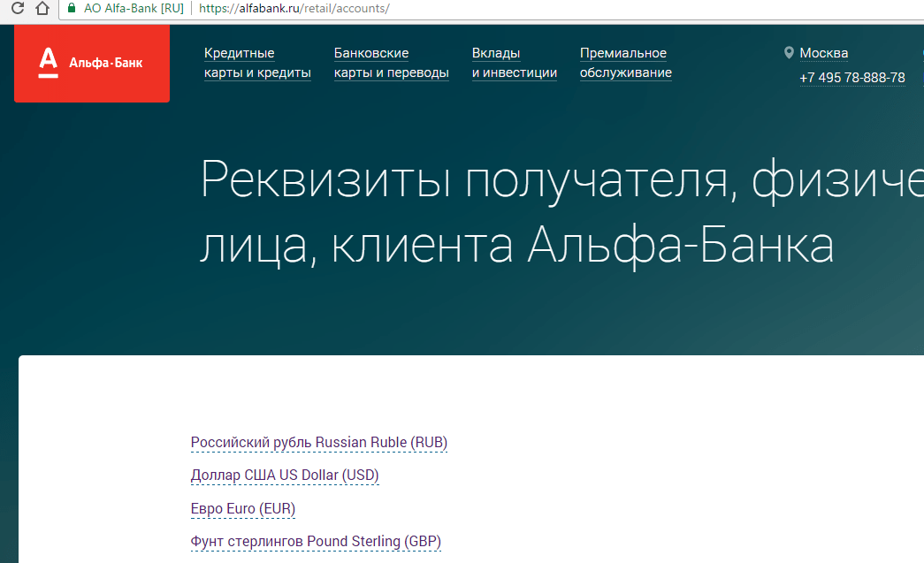Open the Alfa-Bank red logo
Viewport: 924px width, 563px height.
coord(92,63)
